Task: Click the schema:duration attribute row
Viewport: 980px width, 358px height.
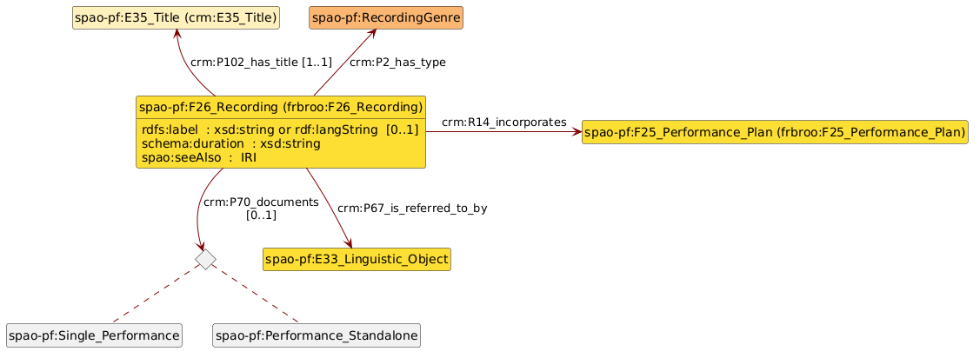Action: 230,143
